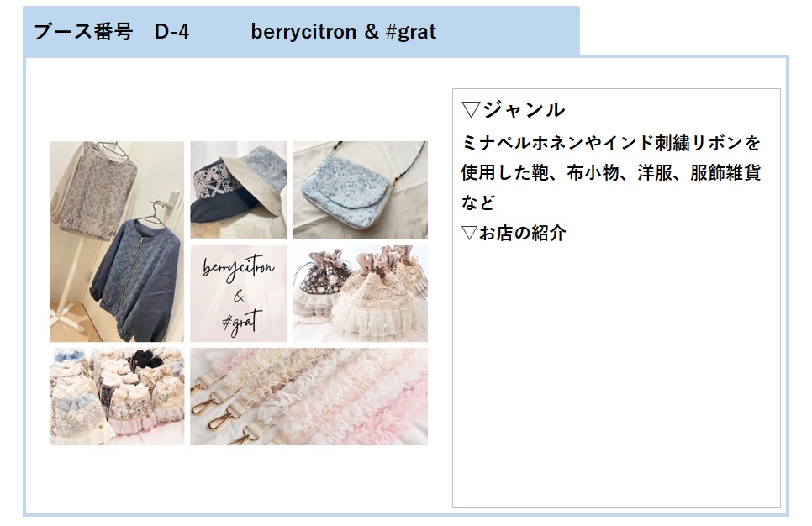812x526 pixels.
Task: Click the ブース番号 label in header
Action: coord(83,32)
